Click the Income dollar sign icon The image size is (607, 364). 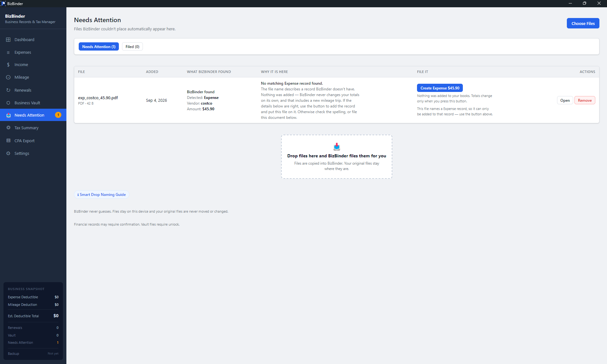pyautogui.click(x=8, y=65)
